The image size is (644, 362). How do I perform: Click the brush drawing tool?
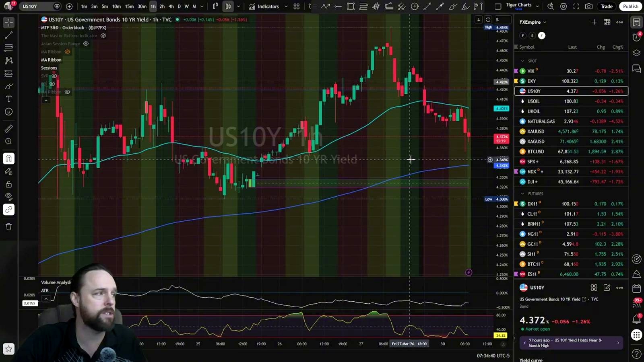[8, 86]
